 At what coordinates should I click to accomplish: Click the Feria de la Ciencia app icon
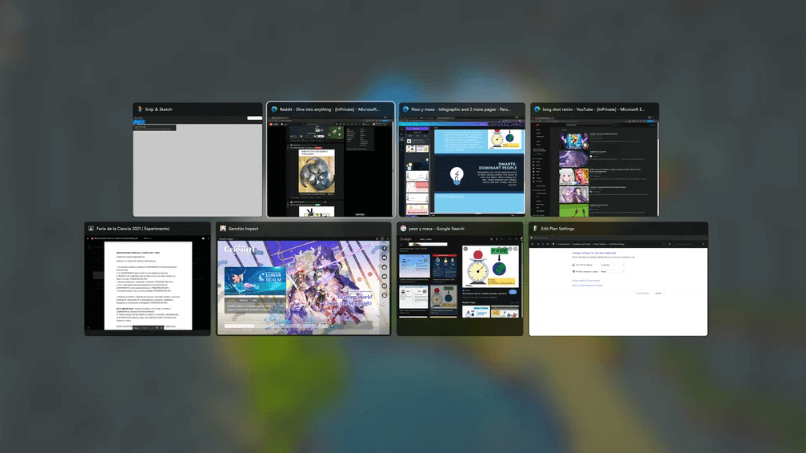[x=91, y=228]
